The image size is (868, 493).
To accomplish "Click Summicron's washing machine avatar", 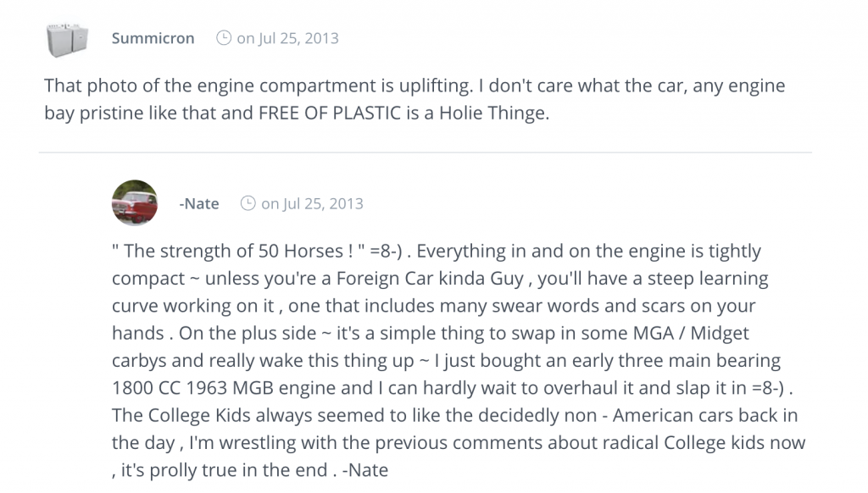I will 67,39.
